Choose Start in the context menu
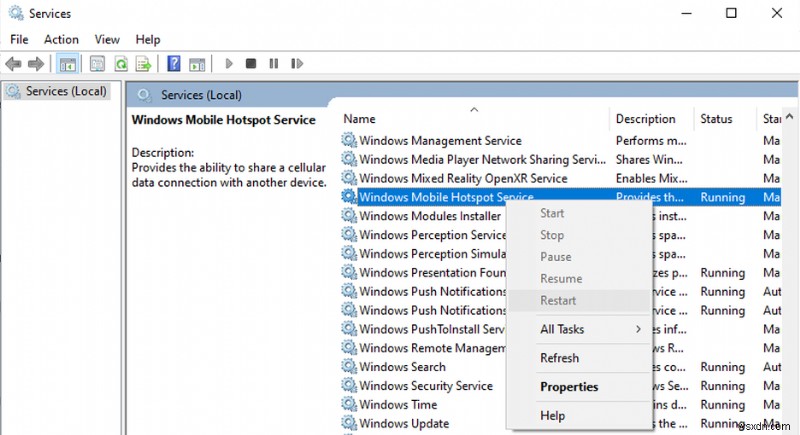Image resolution: width=800 pixels, height=435 pixels. (580, 213)
